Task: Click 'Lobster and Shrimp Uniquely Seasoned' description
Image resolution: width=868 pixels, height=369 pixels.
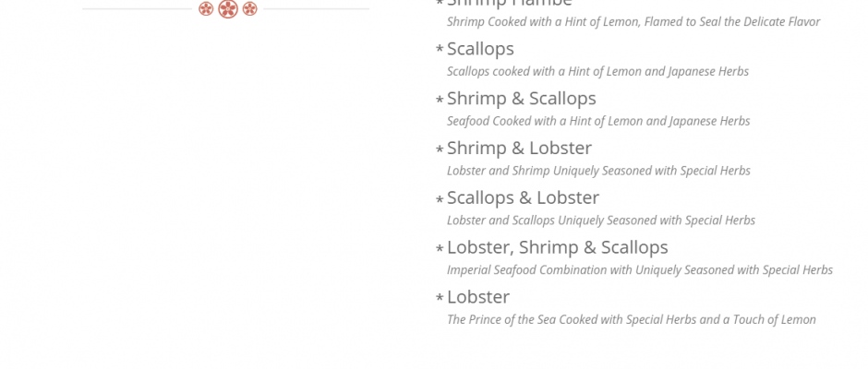Action: coord(597,171)
